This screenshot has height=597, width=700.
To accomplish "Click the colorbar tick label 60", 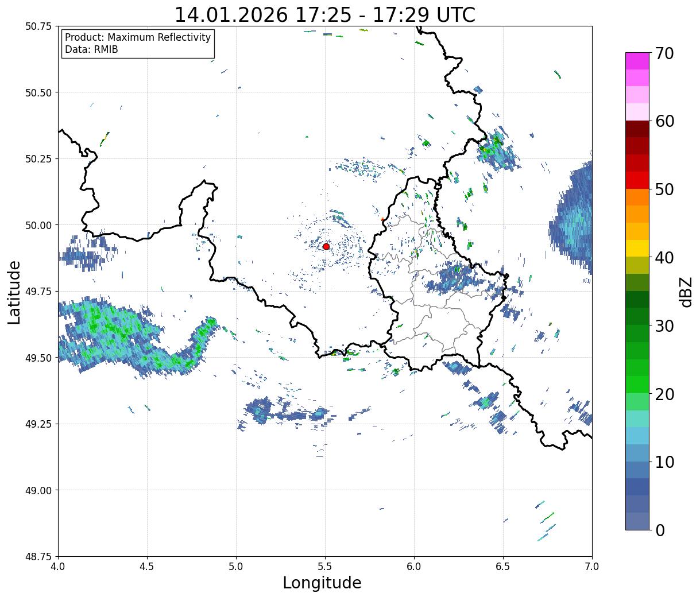I will [664, 121].
